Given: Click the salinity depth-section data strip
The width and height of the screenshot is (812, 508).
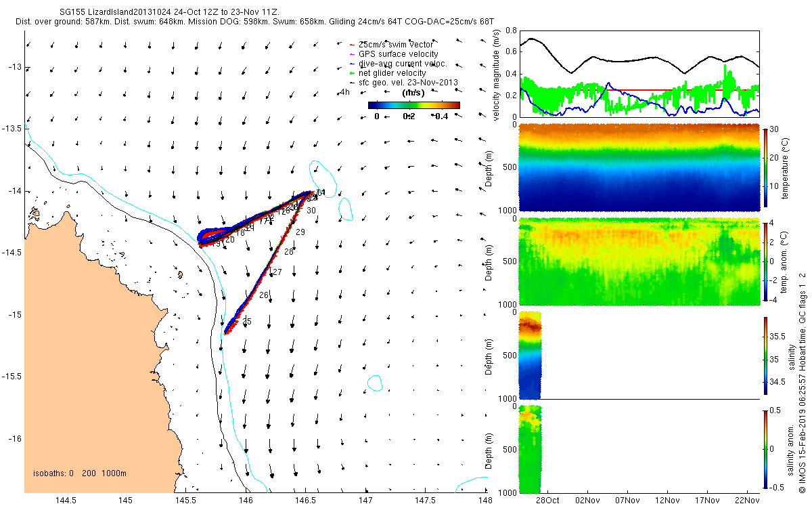Looking at the screenshot, I should (530, 355).
